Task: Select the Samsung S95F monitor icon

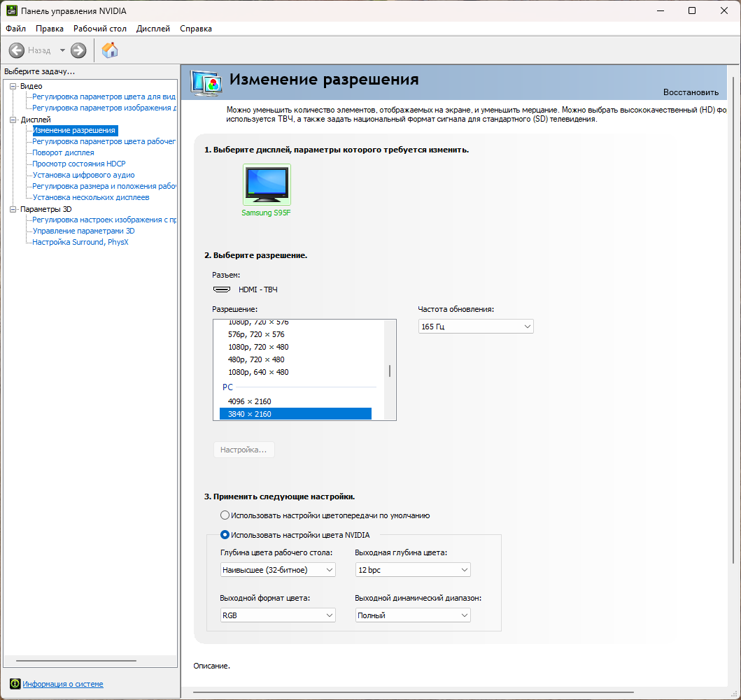Action: 267,184
